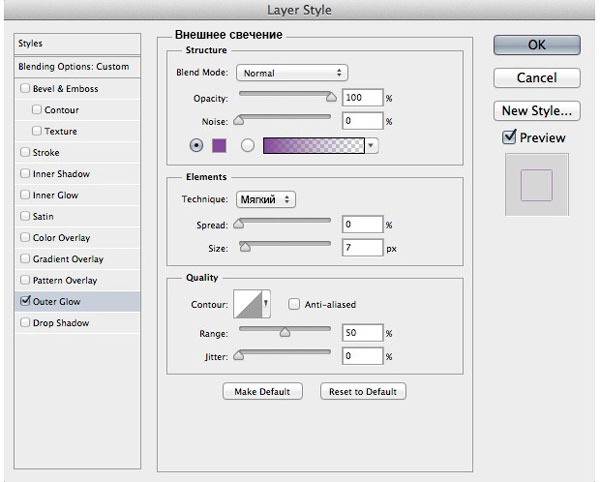Click the Range slider handle
The image size is (600, 482).
point(285,332)
